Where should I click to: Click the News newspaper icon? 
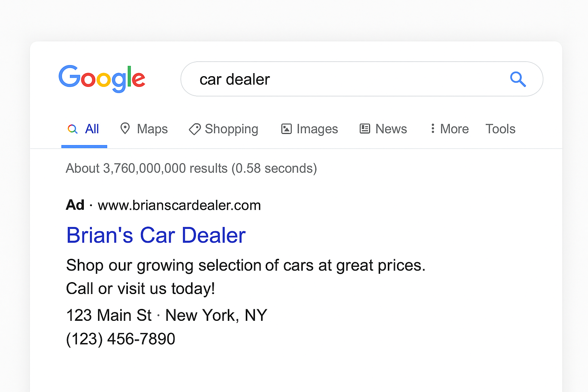click(x=365, y=129)
